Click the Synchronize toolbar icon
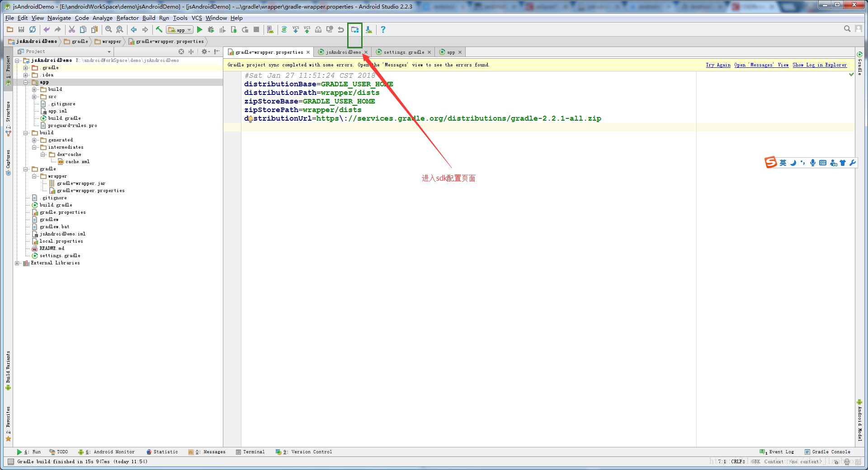The width and height of the screenshot is (868, 470). 33,29
